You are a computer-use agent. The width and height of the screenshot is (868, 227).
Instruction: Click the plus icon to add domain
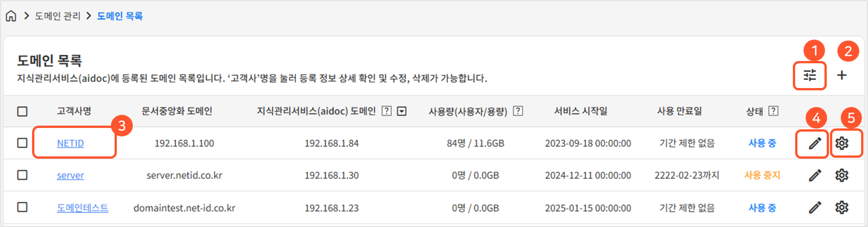tap(842, 75)
